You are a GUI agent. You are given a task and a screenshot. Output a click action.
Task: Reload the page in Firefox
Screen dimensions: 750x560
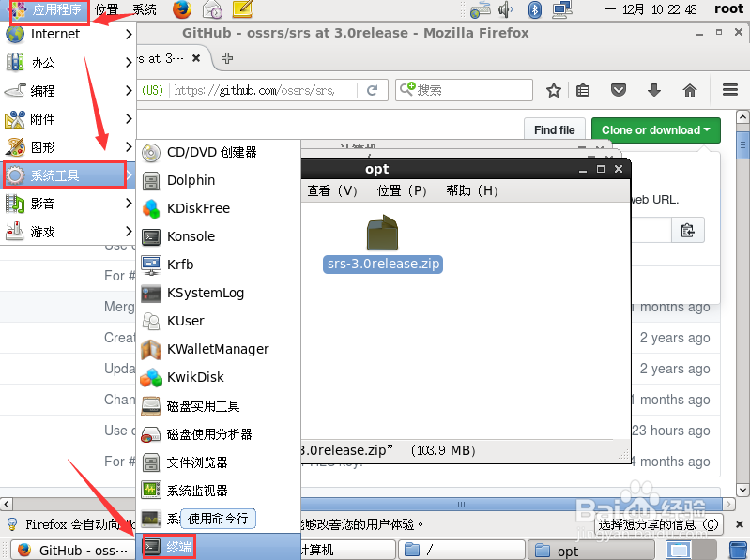tap(372, 90)
